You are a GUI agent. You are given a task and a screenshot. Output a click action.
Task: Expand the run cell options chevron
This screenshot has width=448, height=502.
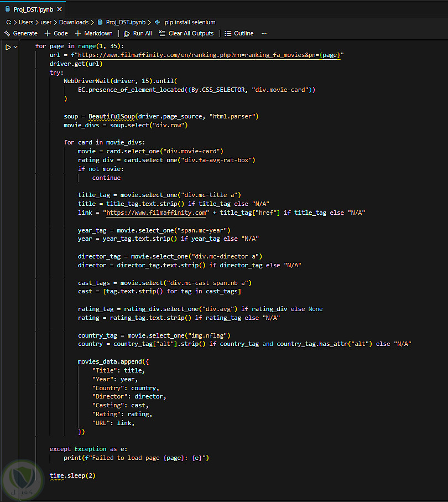click(15, 47)
